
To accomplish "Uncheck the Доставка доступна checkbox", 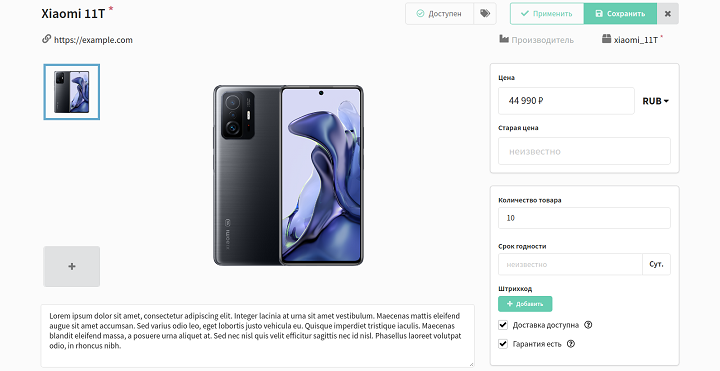I will pyautogui.click(x=503, y=325).
